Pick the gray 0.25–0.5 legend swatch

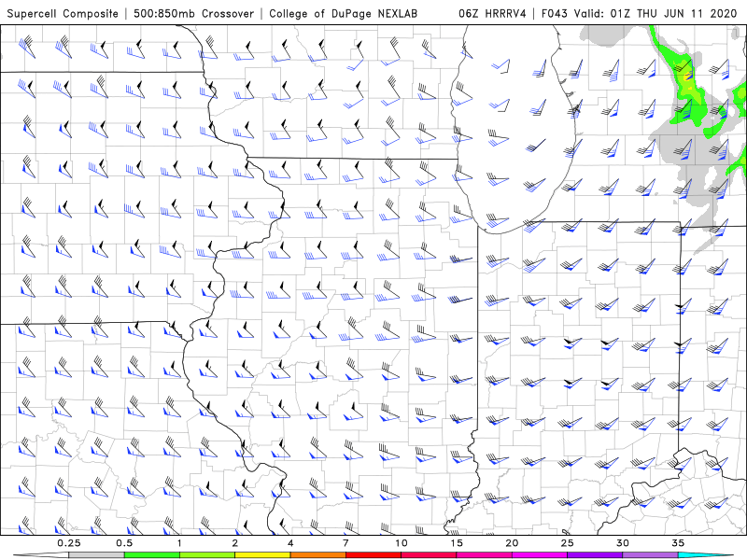pyautogui.click(x=97, y=555)
